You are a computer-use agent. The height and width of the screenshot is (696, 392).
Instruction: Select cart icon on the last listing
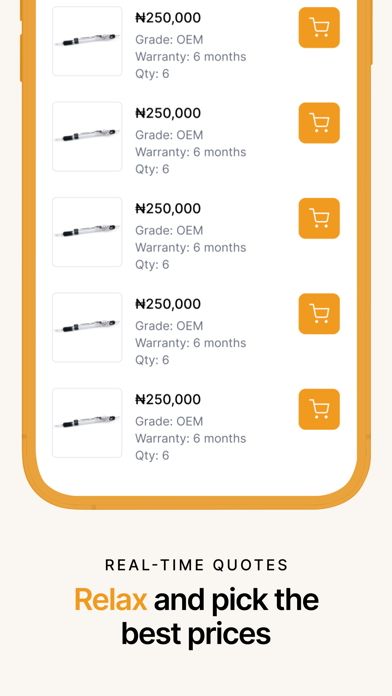(x=319, y=409)
